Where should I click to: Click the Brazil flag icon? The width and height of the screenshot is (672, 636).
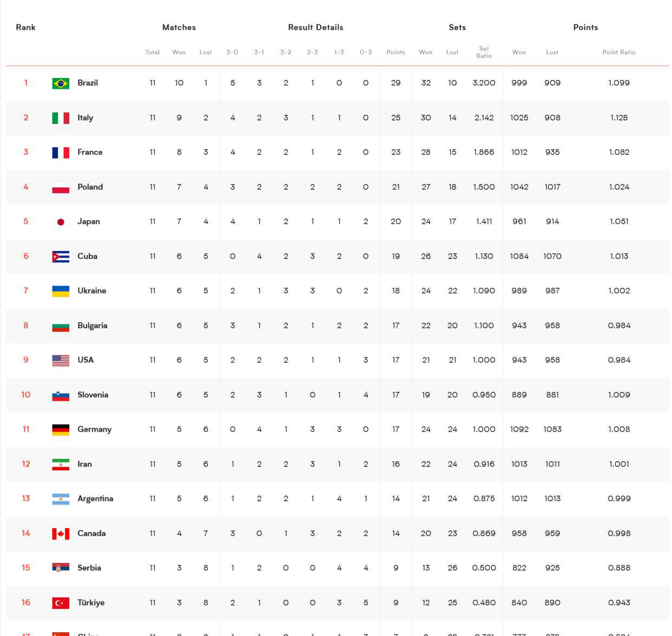click(x=61, y=83)
